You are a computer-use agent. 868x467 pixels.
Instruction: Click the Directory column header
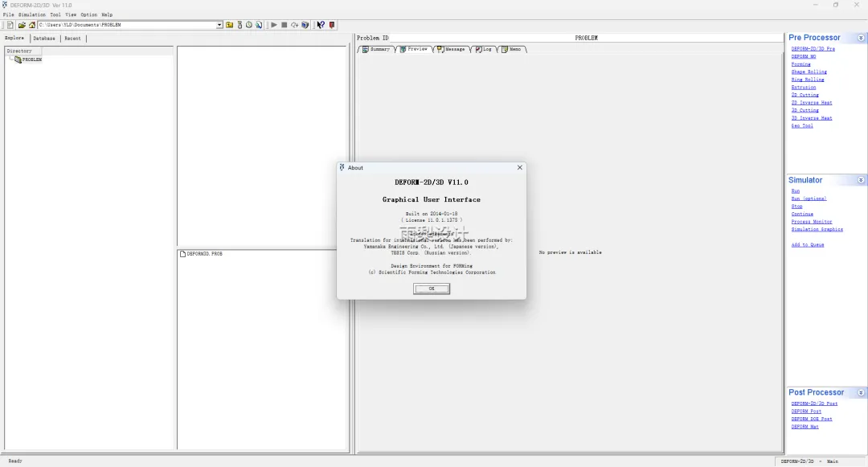click(x=23, y=51)
